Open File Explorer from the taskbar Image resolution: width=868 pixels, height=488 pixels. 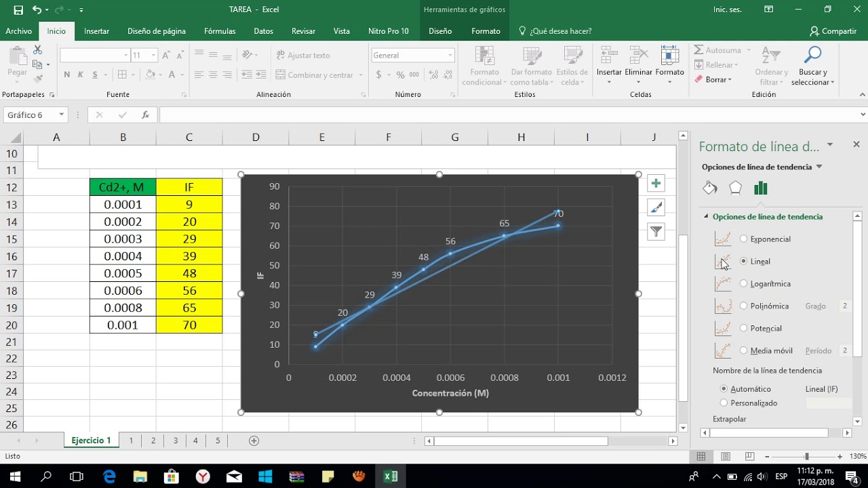[140, 476]
